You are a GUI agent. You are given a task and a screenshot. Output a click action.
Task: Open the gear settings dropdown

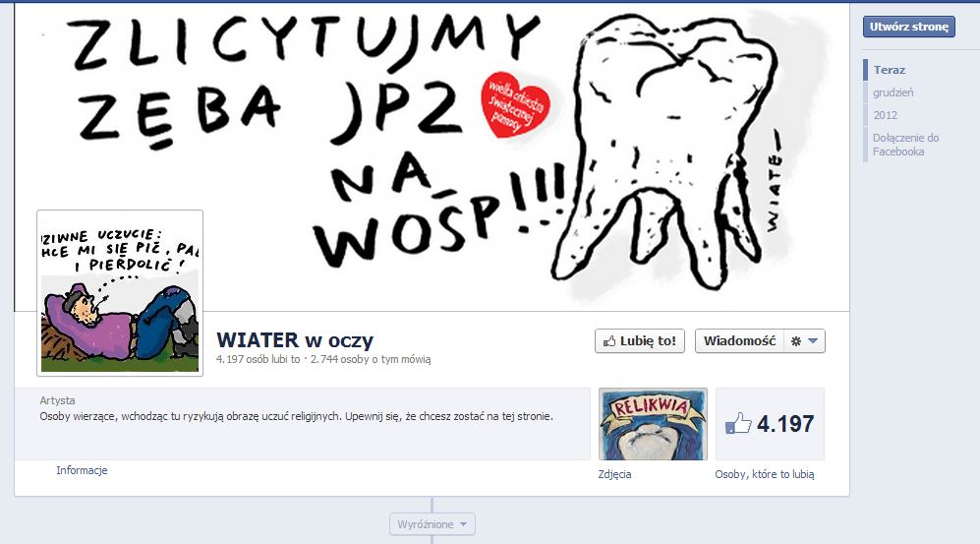point(804,340)
